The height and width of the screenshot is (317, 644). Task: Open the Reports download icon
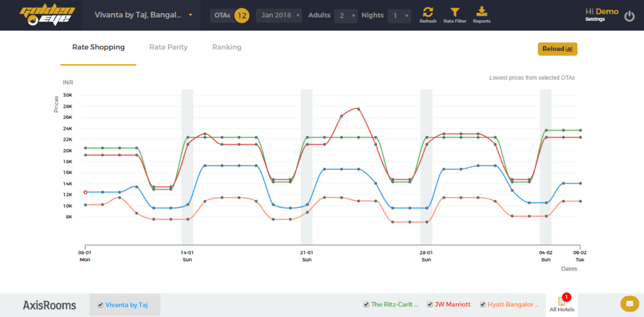click(482, 12)
